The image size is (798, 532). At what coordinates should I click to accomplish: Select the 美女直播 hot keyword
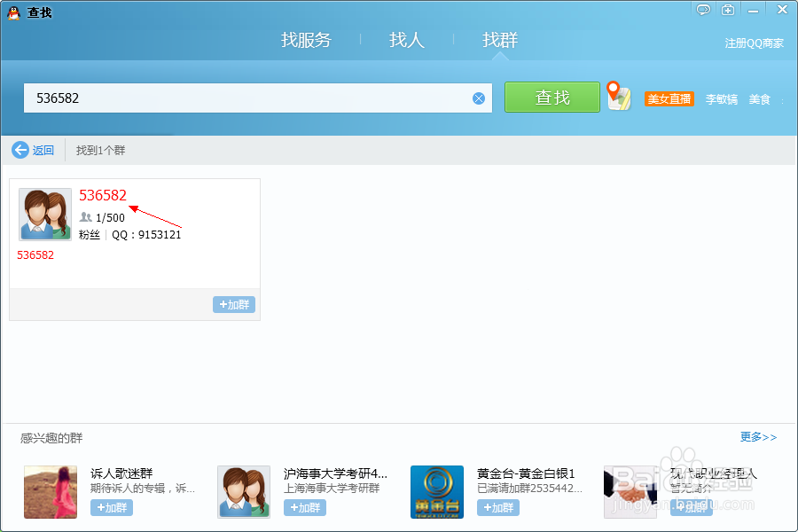click(669, 98)
